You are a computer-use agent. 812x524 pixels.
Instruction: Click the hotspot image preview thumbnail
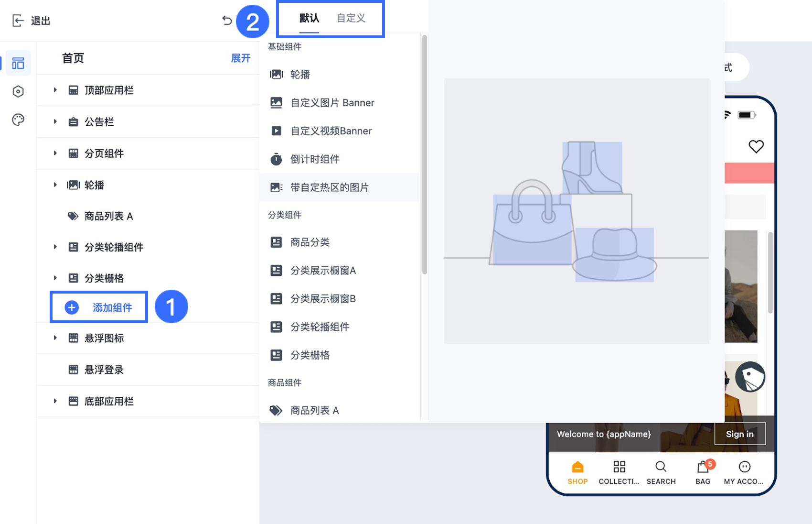tap(577, 211)
